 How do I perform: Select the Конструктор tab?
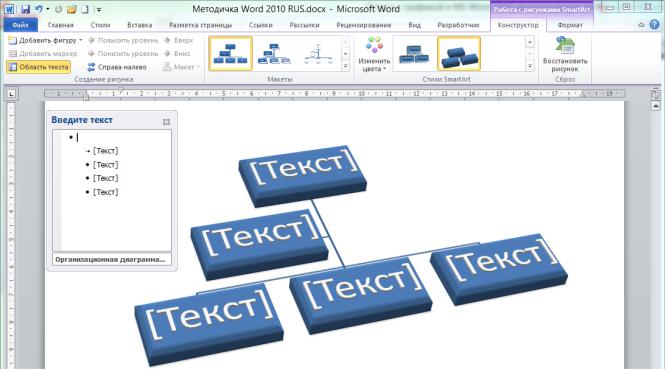coord(518,25)
